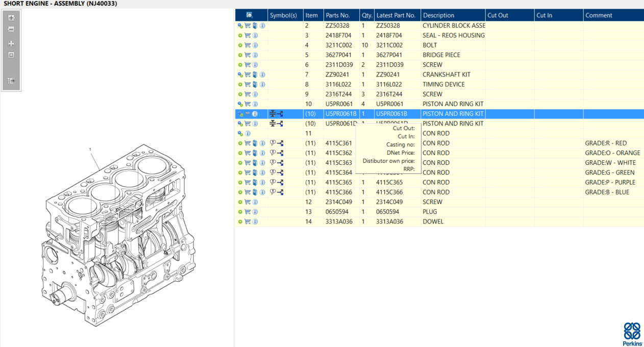Expand the item 11 CON ROD assembly
The width and height of the screenshot is (644, 347).
pos(240,133)
